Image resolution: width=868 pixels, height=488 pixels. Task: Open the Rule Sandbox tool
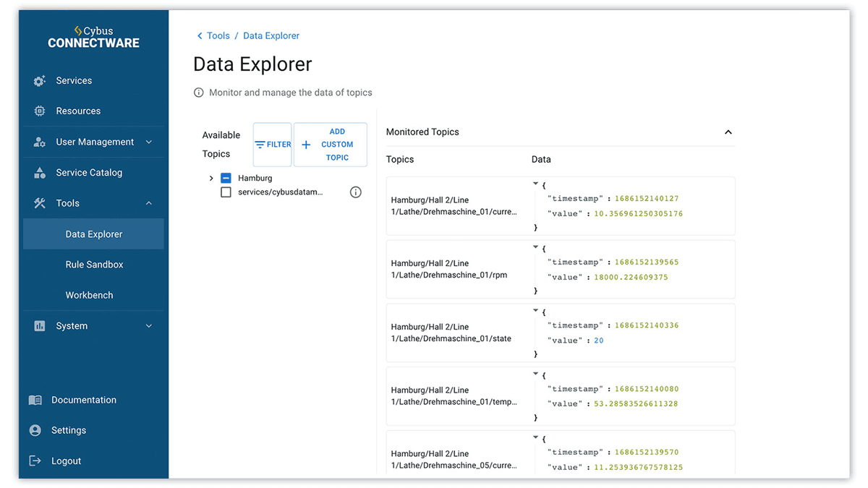[x=94, y=265]
